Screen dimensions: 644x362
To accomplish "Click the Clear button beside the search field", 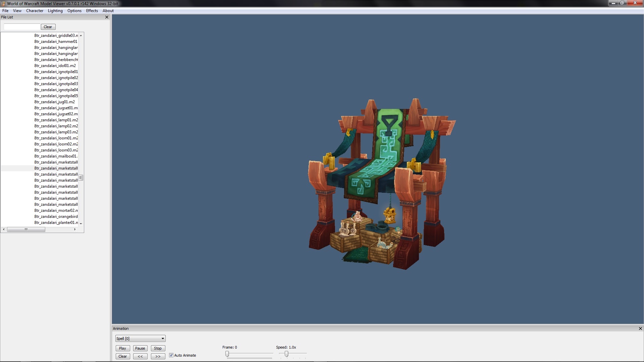I will pyautogui.click(x=48, y=27).
